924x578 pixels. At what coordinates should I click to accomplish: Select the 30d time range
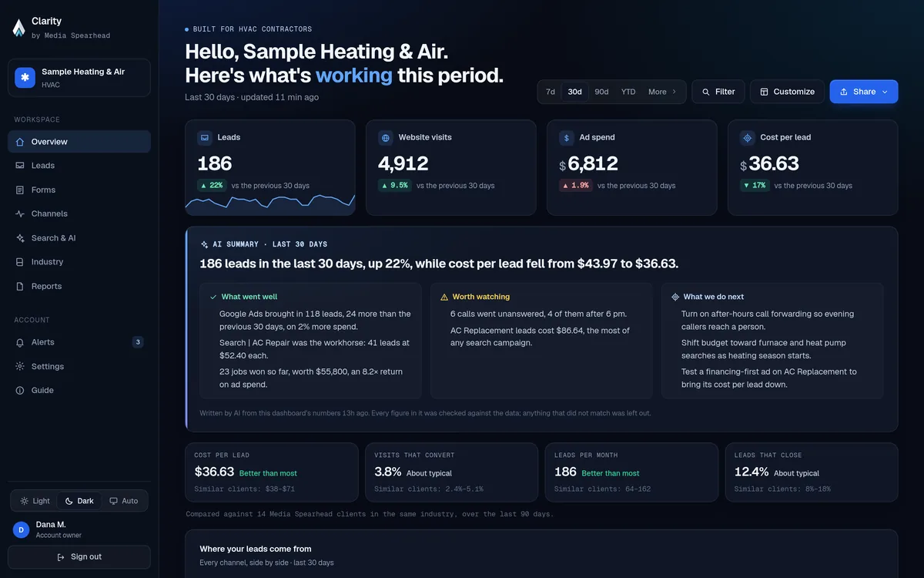click(x=575, y=92)
